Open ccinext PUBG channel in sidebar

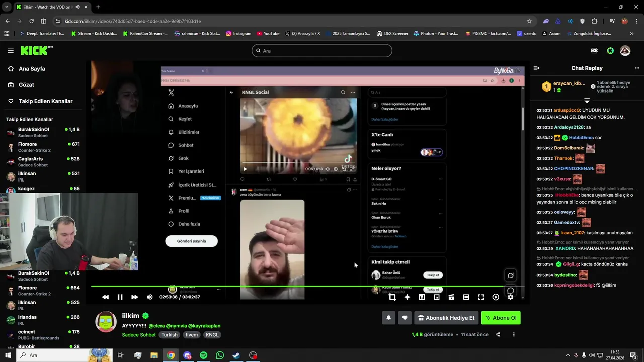43,335
